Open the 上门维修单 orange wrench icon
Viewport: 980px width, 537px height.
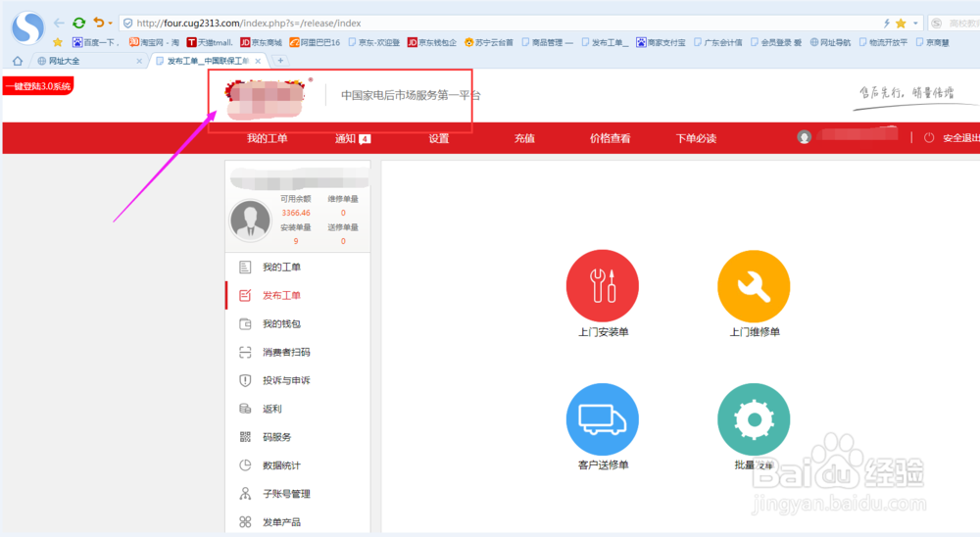tap(754, 286)
